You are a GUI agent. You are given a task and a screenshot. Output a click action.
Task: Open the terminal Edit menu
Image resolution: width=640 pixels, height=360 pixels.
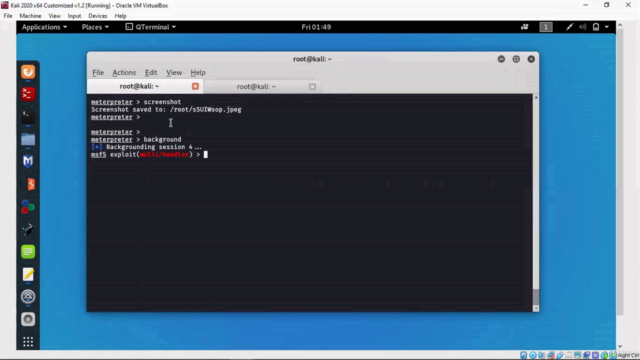(x=151, y=73)
